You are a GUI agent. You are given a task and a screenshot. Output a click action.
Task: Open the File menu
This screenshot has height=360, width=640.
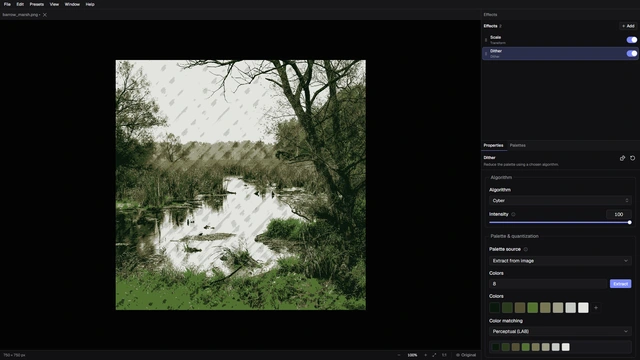pos(7,4)
